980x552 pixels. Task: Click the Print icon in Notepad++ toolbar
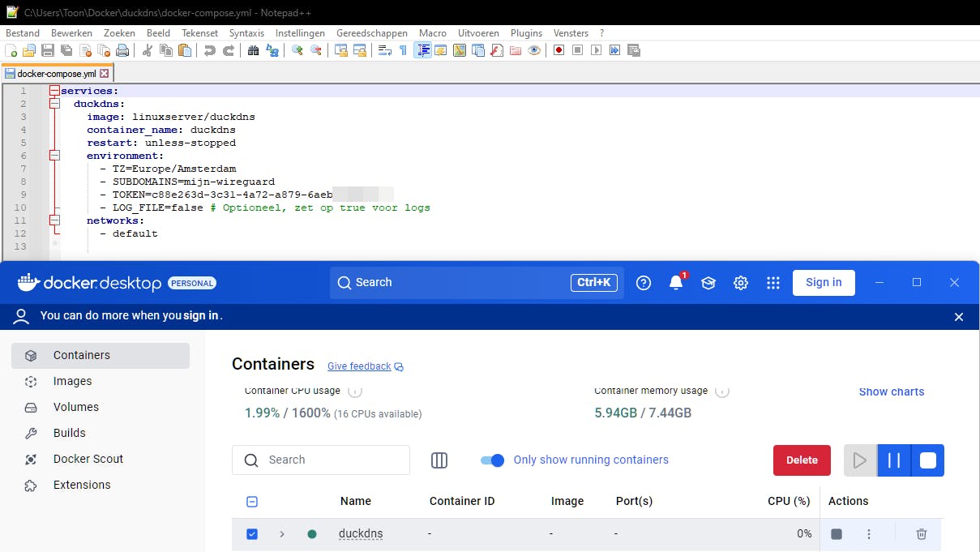point(122,50)
